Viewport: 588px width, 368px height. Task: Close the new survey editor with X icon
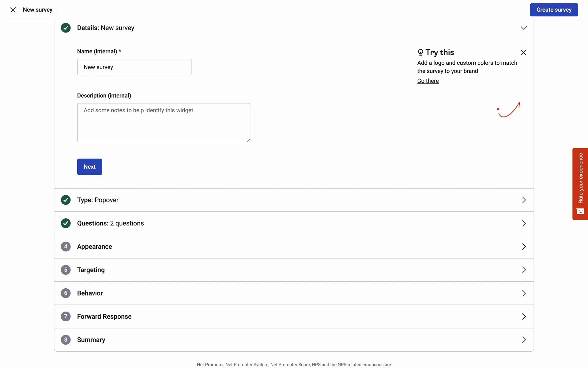[13, 10]
